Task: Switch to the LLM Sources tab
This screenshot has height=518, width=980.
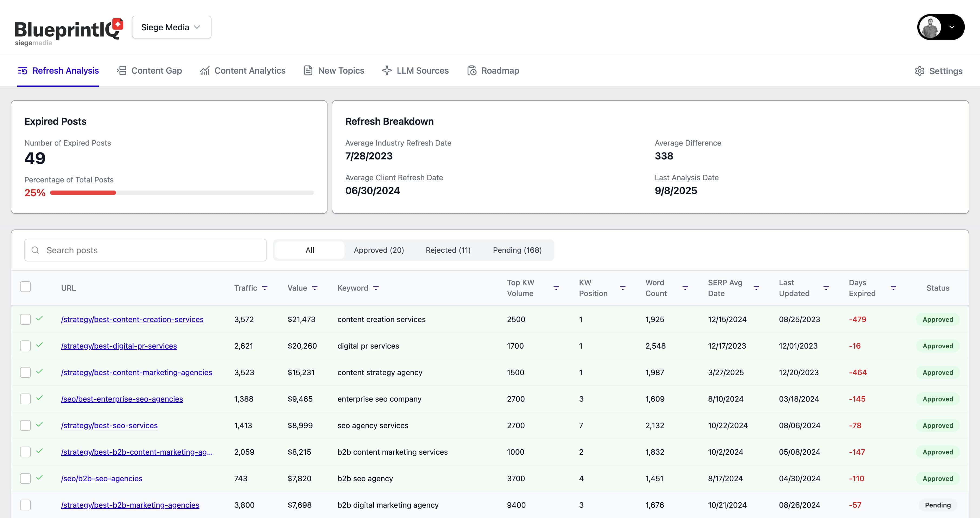Action: pos(415,71)
